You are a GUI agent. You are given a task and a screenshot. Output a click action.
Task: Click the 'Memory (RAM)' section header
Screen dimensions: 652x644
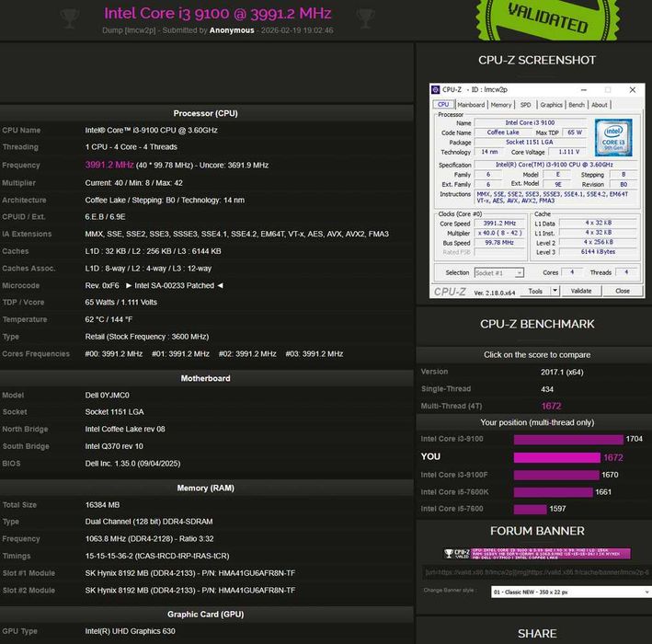[205, 488]
